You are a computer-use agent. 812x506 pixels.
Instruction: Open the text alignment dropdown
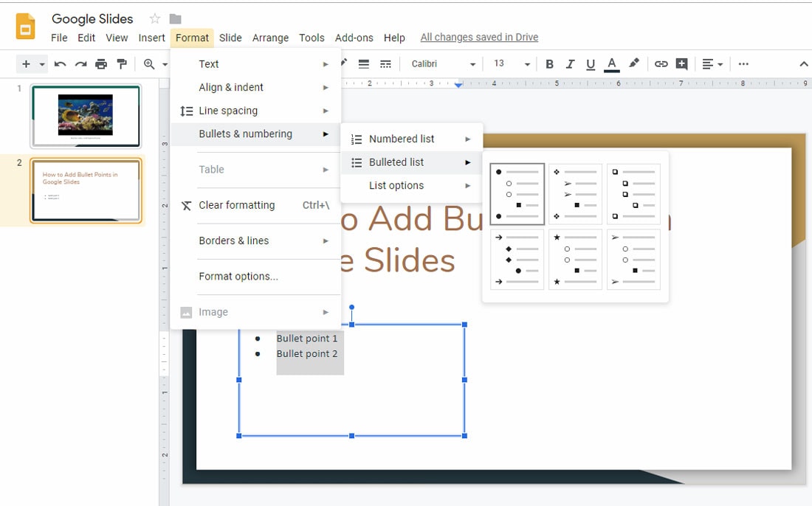click(x=712, y=64)
